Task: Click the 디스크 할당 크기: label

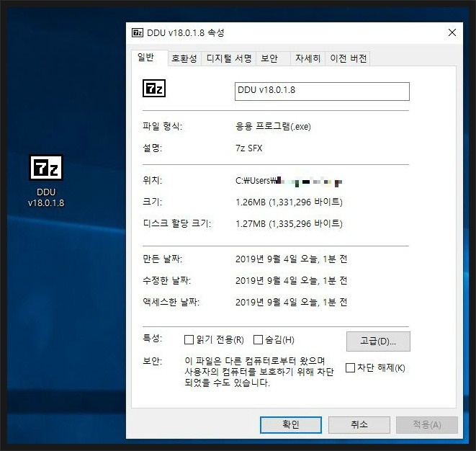Action: tap(177, 223)
